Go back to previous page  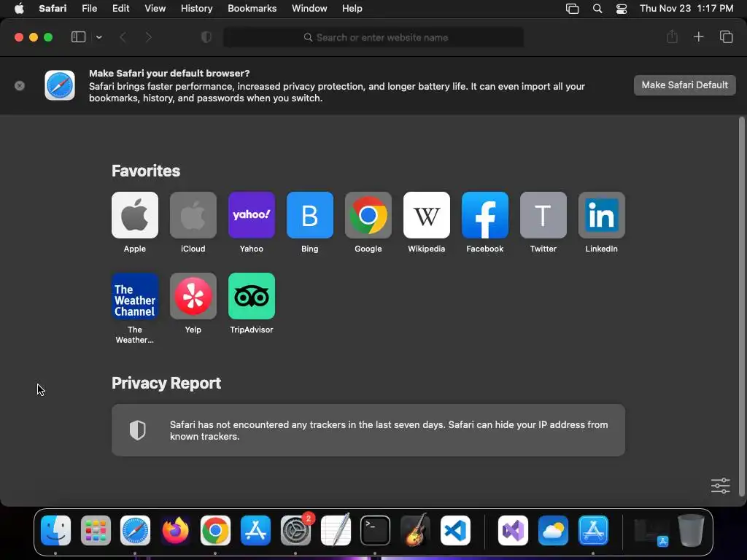123,37
